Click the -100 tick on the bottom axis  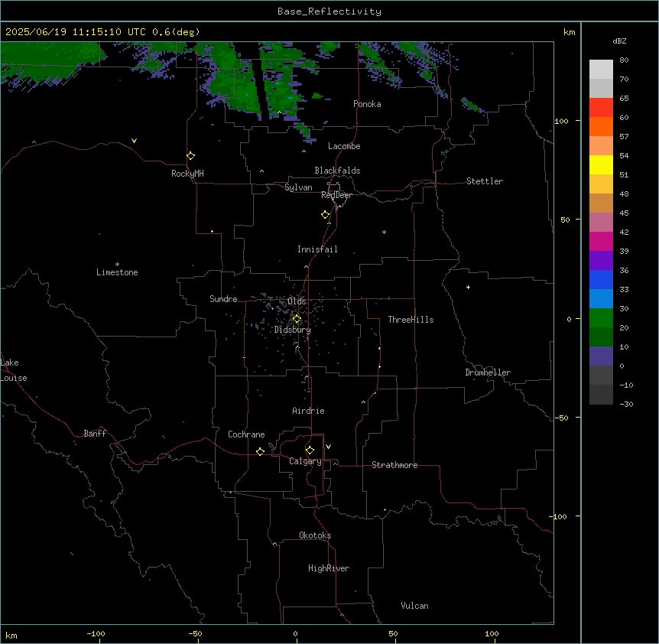click(x=96, y=633)
